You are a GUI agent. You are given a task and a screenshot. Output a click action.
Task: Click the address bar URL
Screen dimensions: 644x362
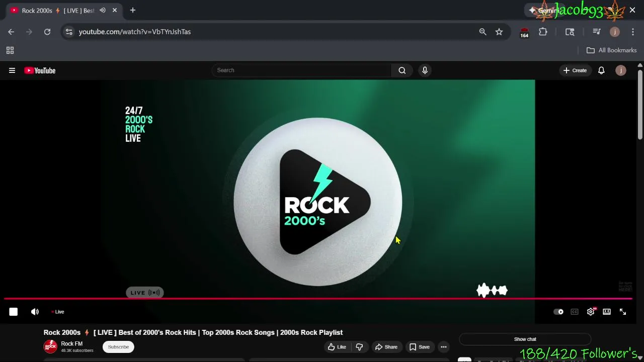coord(135,32)
